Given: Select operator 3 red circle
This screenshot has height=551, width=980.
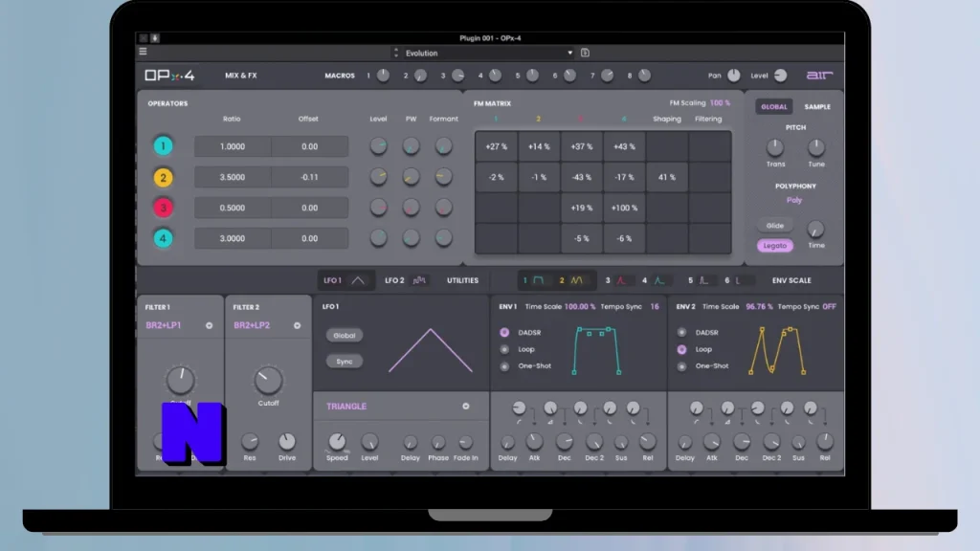Looking at the screenshot, I should point(163,208).
